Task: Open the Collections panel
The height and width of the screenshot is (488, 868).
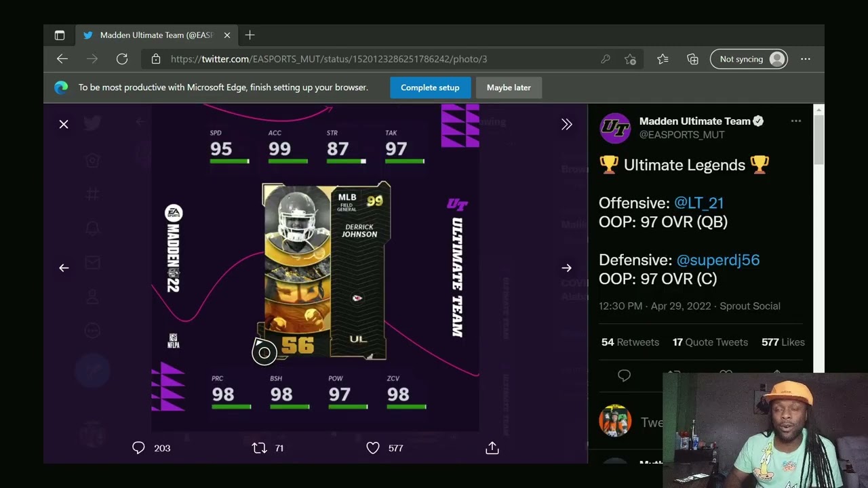Action: coord(692,59)
